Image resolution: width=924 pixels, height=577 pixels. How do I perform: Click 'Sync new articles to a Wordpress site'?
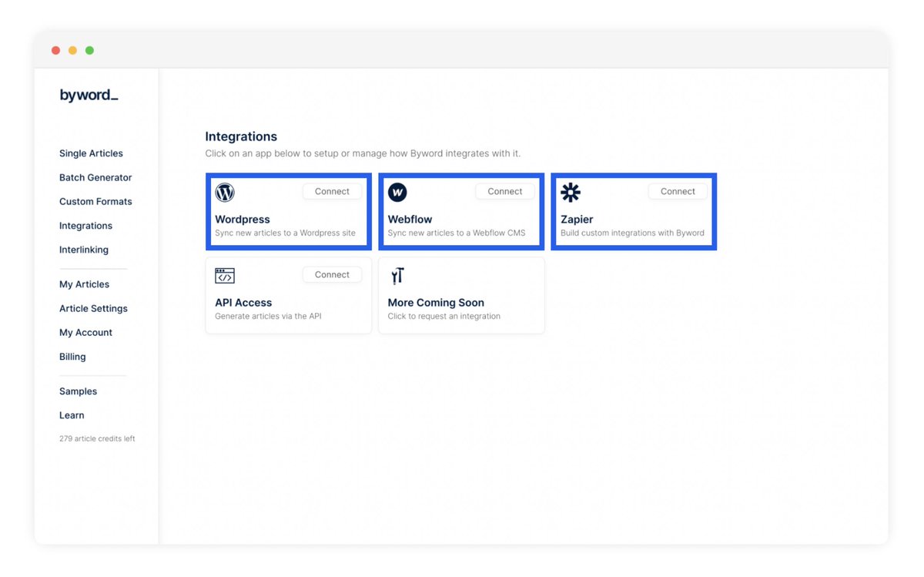point(285,233)
